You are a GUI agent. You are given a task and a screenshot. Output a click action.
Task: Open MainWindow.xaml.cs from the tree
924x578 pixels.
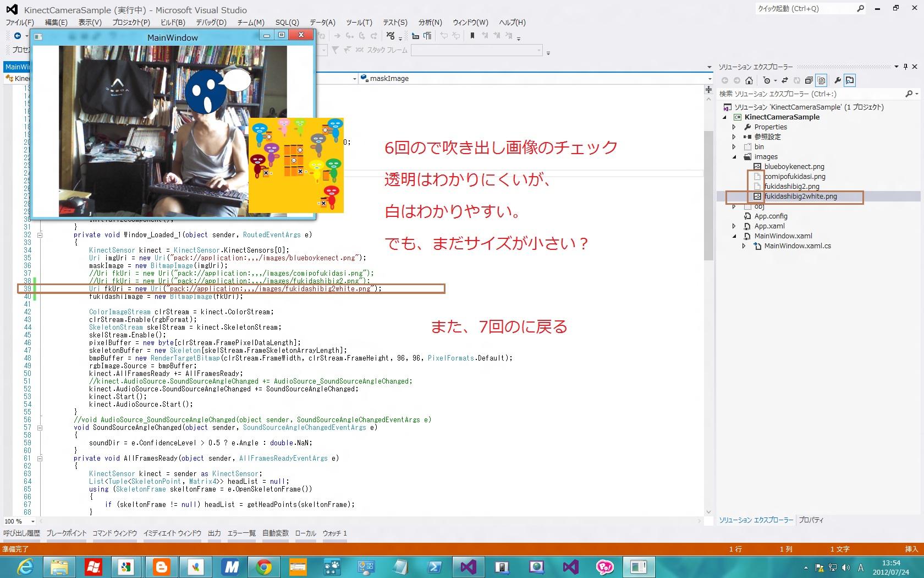(x=797, y=246)
